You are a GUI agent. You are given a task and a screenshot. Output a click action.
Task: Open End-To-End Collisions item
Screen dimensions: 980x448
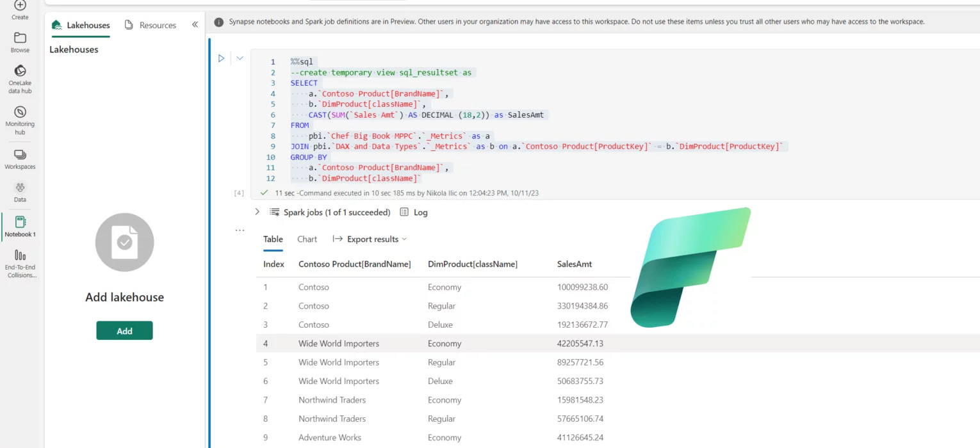(21, 264)
